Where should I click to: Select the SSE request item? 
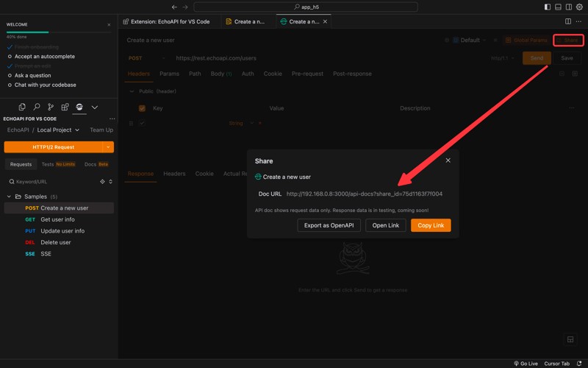(x=59, y=254)
